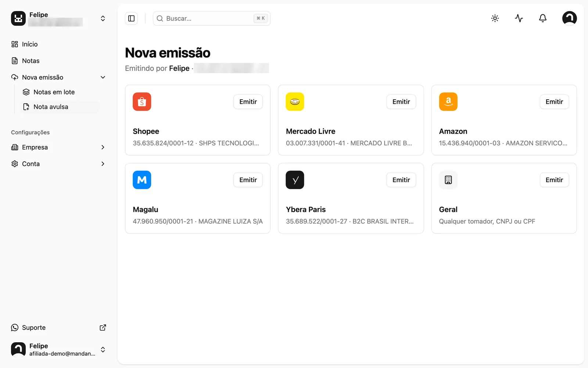Open the account menu chevrons at bottom
The image size is (588, 368).
click(x=103, y=350)
